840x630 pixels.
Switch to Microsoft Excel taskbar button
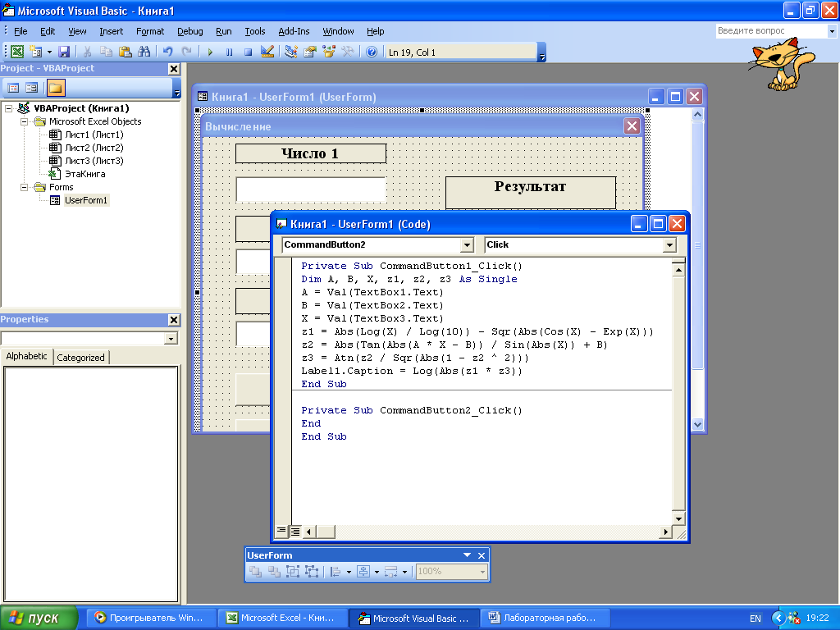[283, 619]
